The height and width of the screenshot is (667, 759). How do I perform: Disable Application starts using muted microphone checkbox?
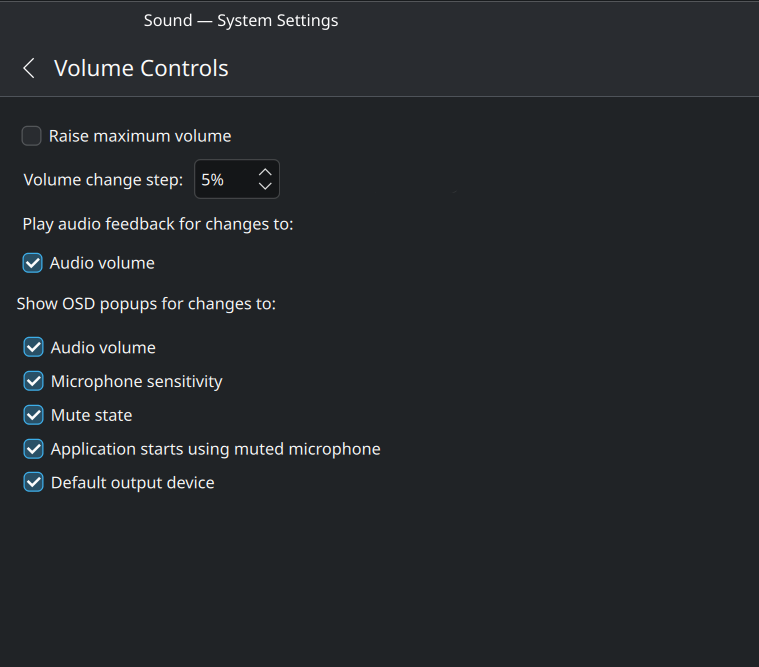coord(33,449)
